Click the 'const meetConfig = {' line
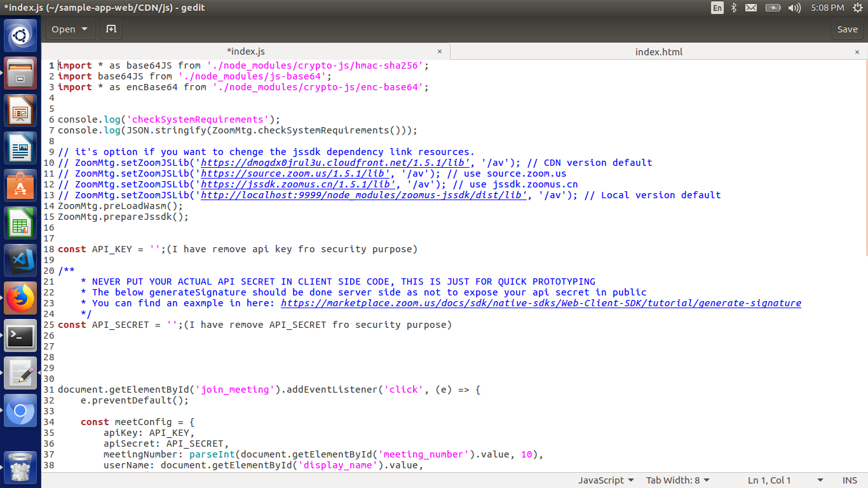The height and width of the screenshot is (488, 868). pyautogui.click(x=137, y=422)
